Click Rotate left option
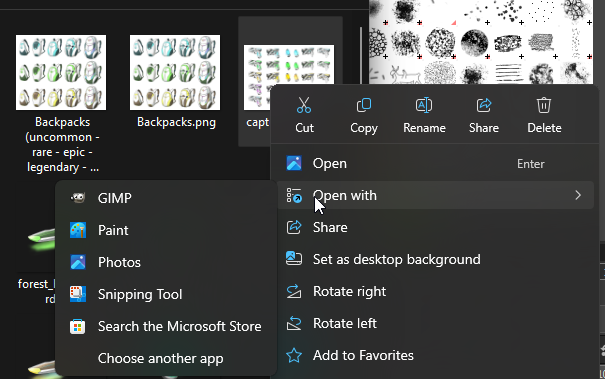This screenshot has height=379, width=605. coord(435,323)
